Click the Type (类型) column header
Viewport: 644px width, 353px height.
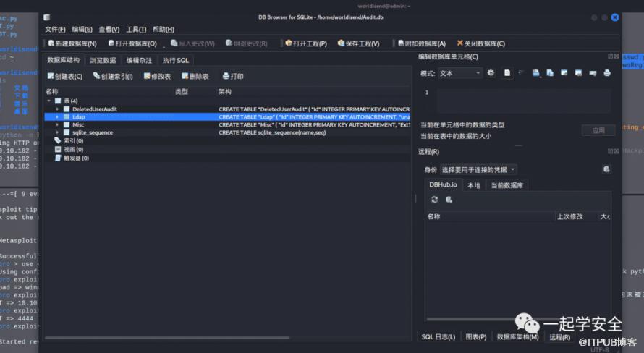182,92
